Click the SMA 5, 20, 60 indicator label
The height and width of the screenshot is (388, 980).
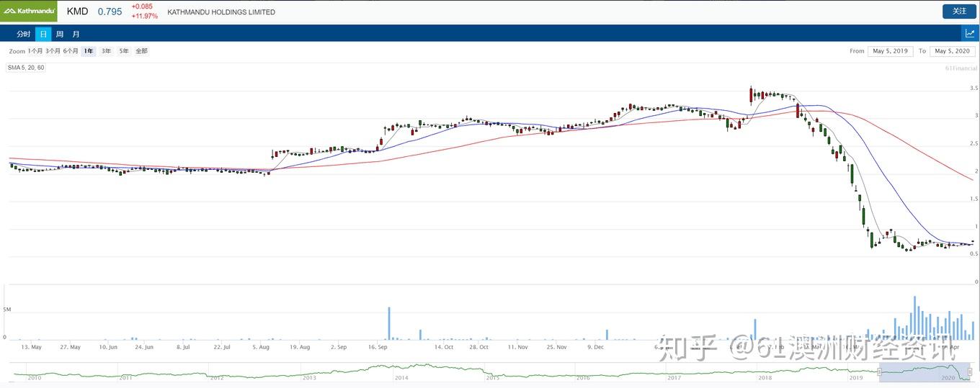[x=26, y=68]
